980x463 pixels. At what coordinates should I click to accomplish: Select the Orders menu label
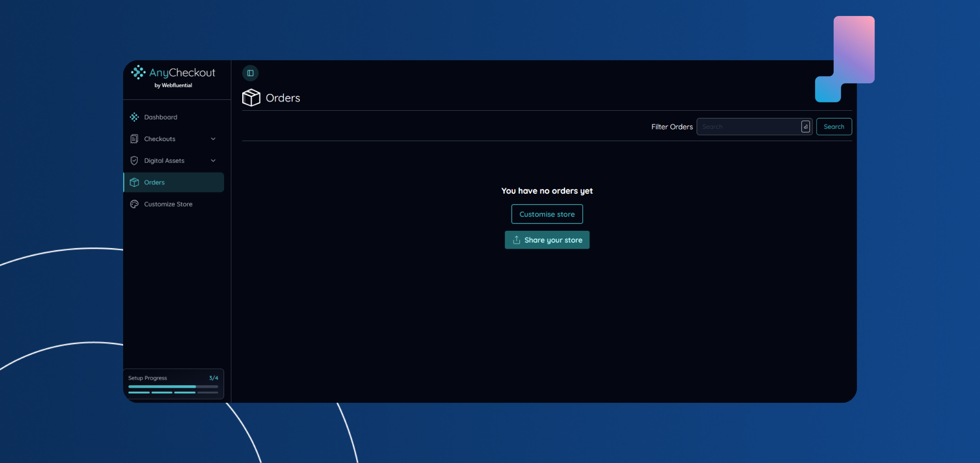coord(155,182)
